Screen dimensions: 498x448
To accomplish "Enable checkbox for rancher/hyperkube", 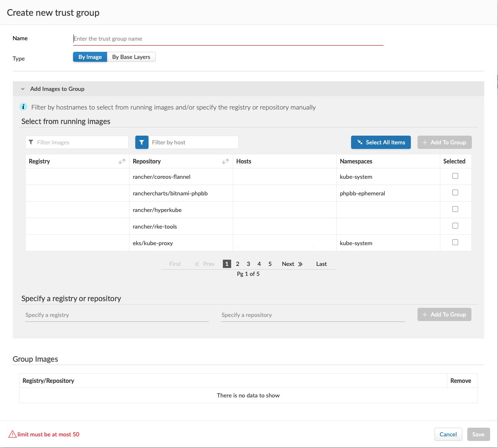I will pos(455,209).
